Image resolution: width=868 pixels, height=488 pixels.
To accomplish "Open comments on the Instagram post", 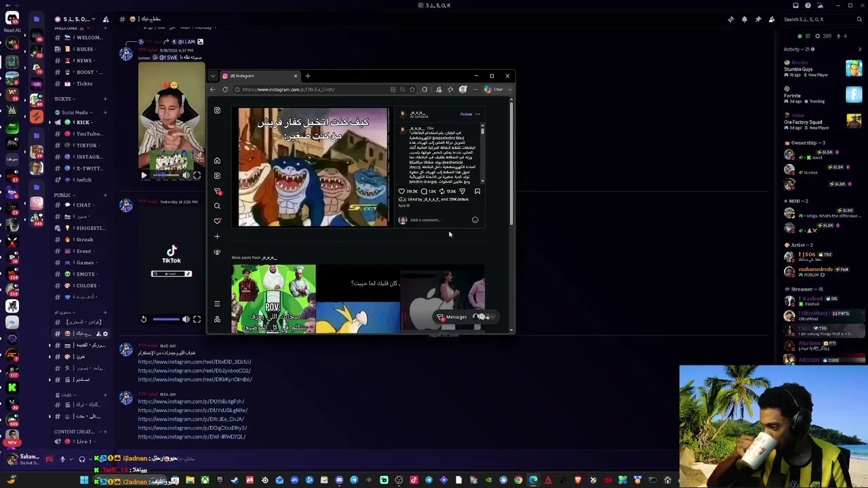I will point(424,191).
